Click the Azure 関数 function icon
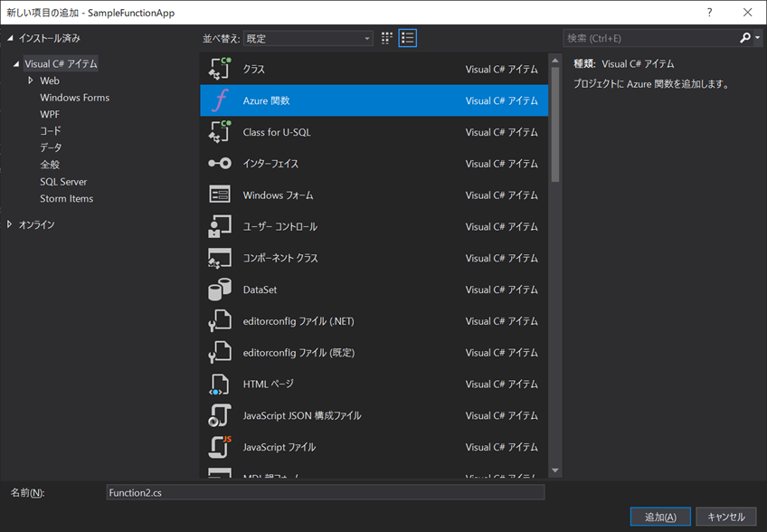The width and height of the screenshot is (767, 532). click(x=220, y=100)
